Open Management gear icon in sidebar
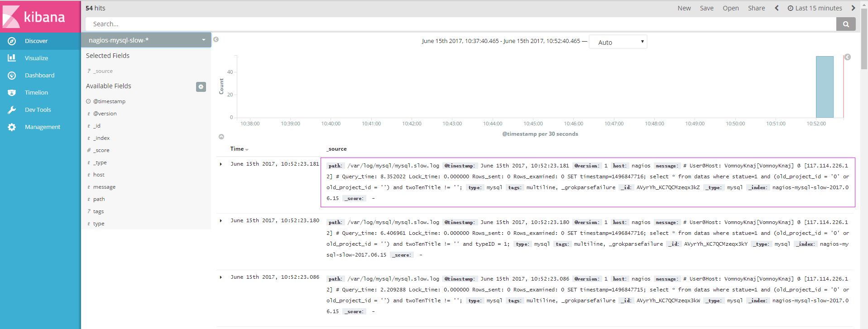 click(x=12, y=127)
